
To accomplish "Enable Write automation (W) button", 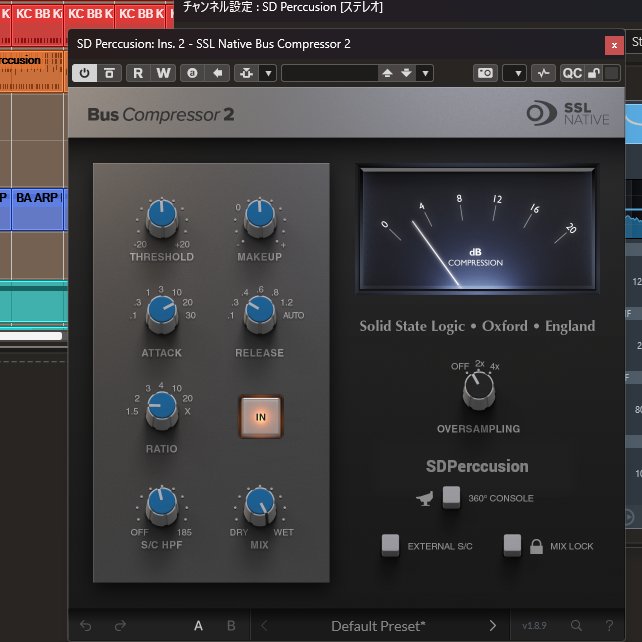I will point(164,73).
